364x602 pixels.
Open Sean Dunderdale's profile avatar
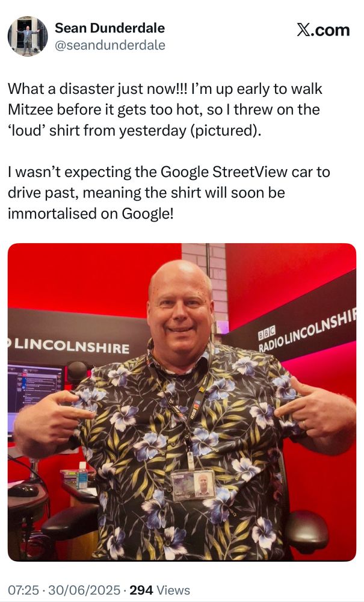click(28, 36)
